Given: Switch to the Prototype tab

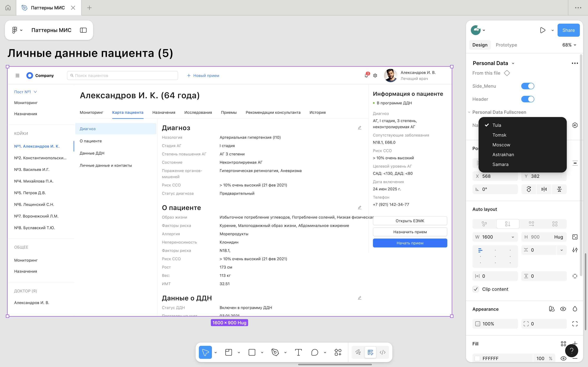Looking at the screenshot, I should [x=506, y=45].
